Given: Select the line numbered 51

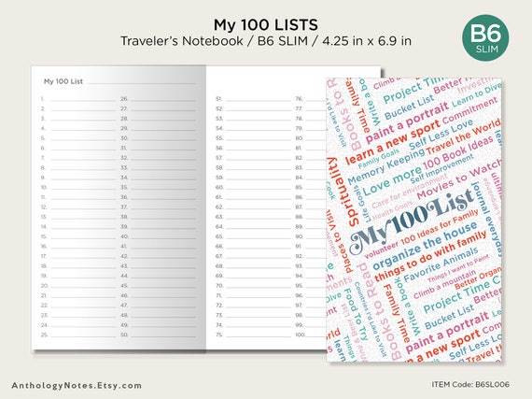Looking at the screenshot, I should click(x=254, y=99).
